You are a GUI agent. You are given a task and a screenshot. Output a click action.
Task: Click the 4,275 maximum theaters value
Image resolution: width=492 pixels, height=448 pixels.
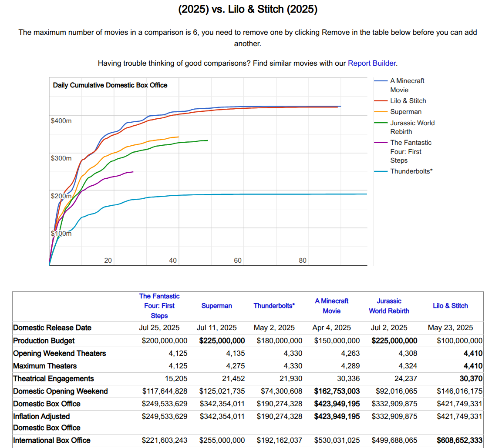pos(235,366)
